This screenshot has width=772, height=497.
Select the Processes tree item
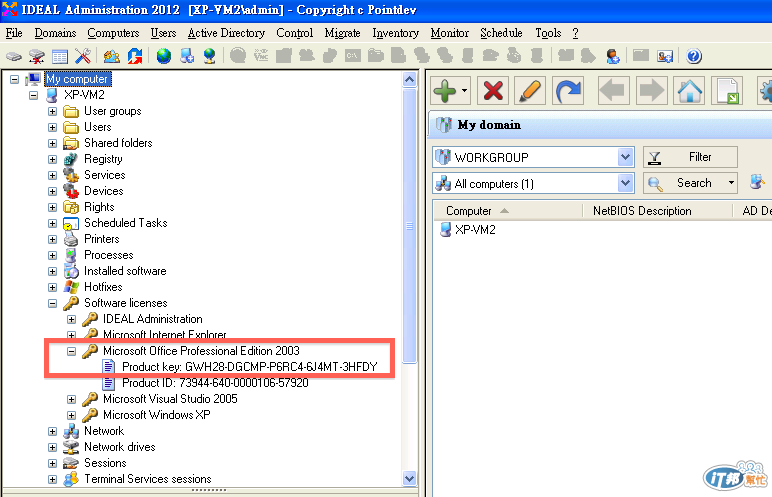tap(109, 255)
